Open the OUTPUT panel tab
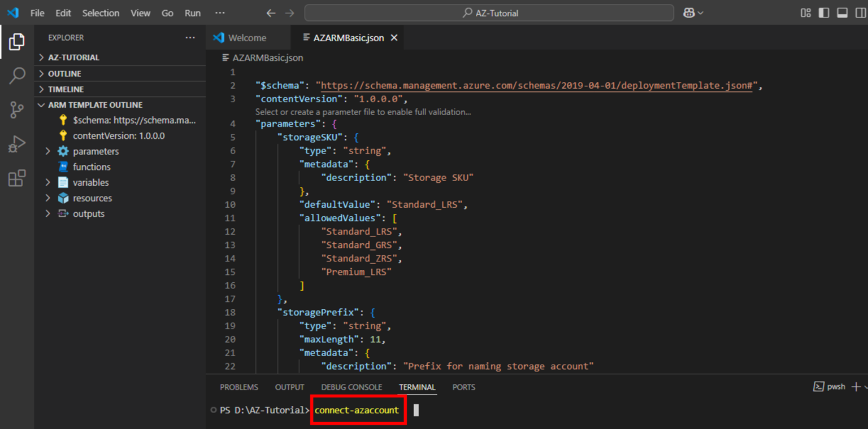Viewport: 868px width, 429px height. (289, 387)
